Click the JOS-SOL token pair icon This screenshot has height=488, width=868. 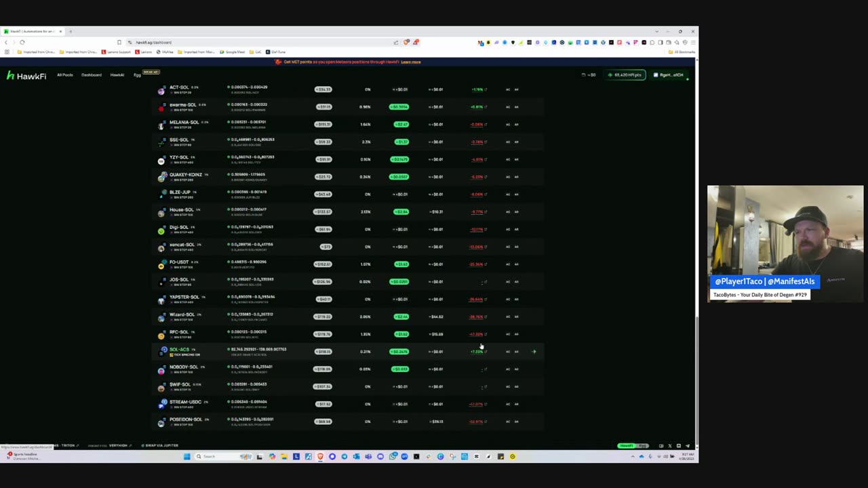[161, 282]
